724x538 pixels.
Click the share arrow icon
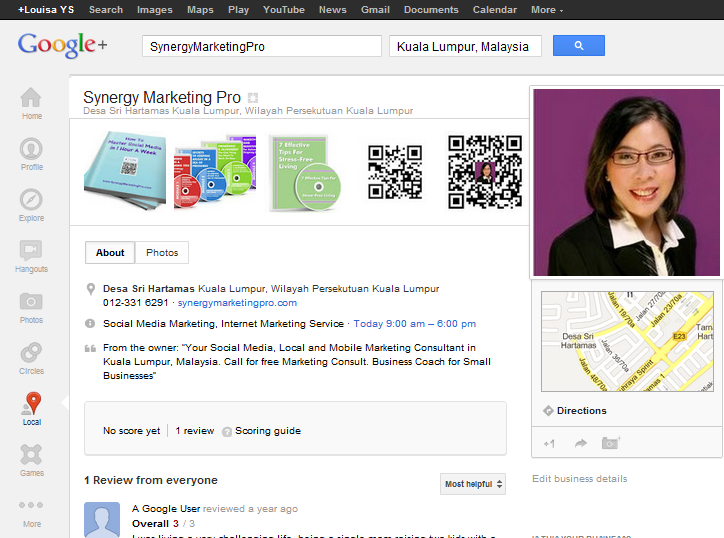point(580,443)
